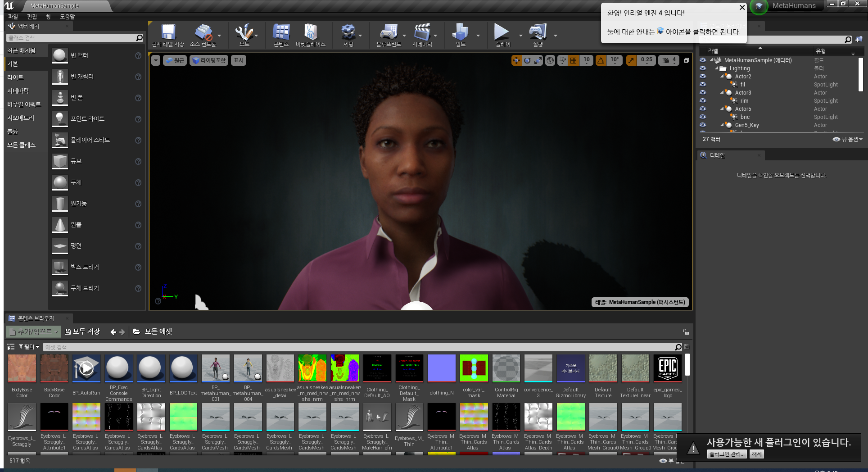The width and height of the screenshot is (868, 472).
Task: Click the Content Browser vertical scrollbar
Action: coord(687,365)
